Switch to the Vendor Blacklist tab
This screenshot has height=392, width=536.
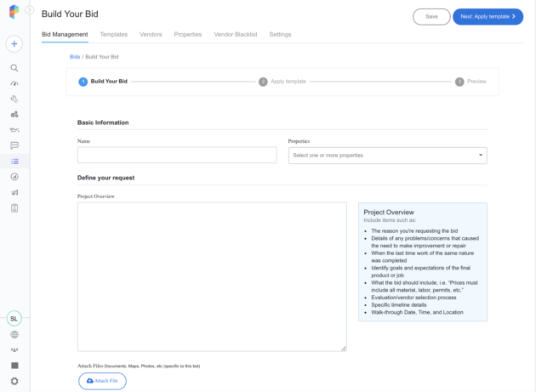pos(236,35)
